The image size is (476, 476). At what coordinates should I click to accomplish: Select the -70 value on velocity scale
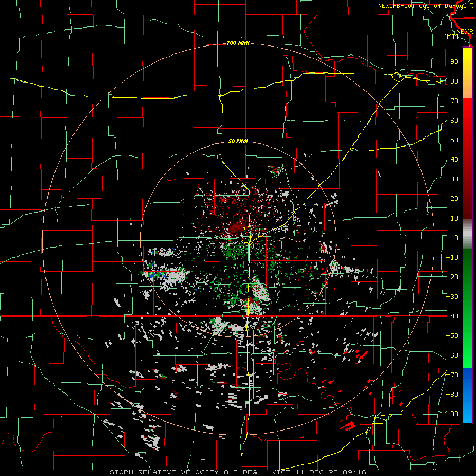(452, 375)
